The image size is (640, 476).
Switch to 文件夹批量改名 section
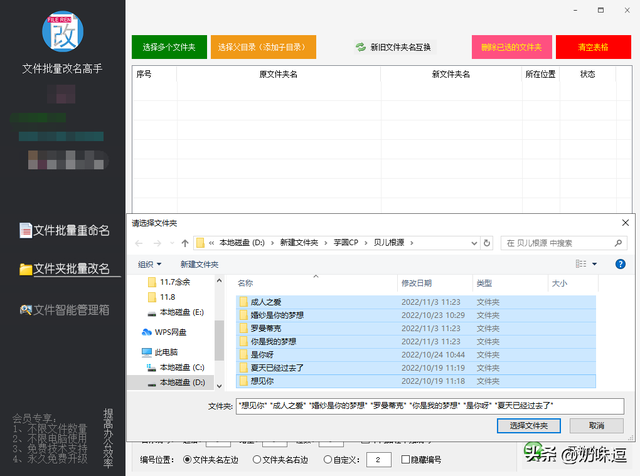[64, 269]
